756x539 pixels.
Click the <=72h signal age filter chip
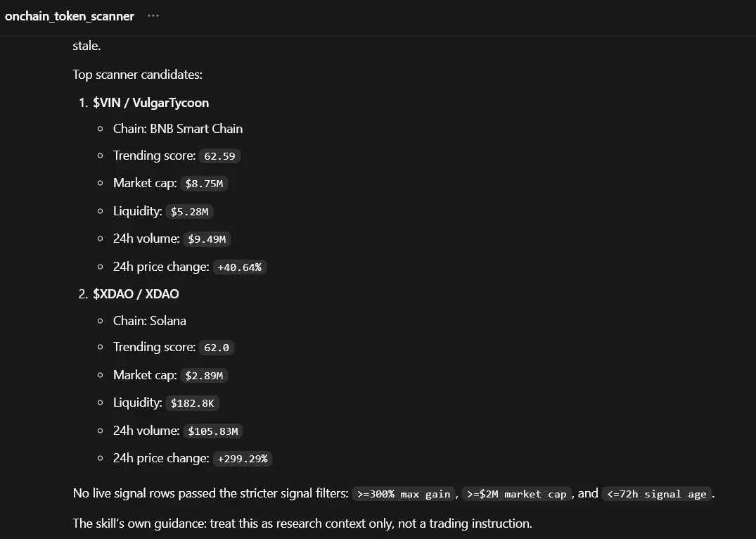(x=657, y=494)
